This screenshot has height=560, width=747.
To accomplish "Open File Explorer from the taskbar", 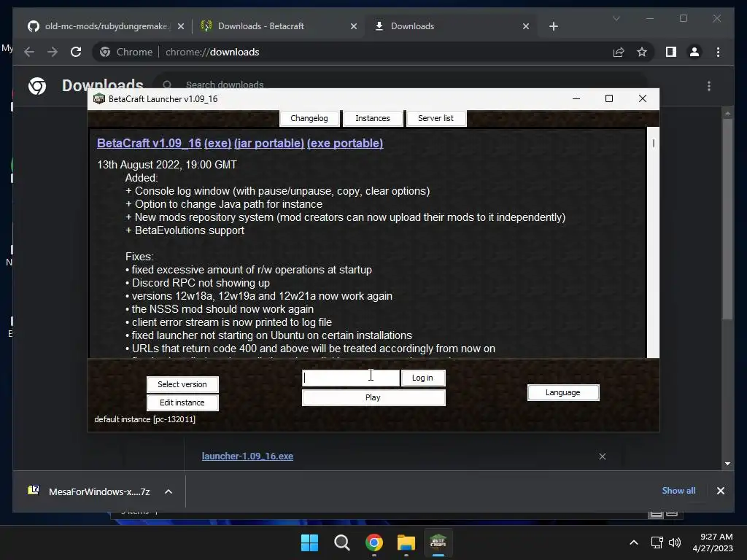I will coord(406,542).
